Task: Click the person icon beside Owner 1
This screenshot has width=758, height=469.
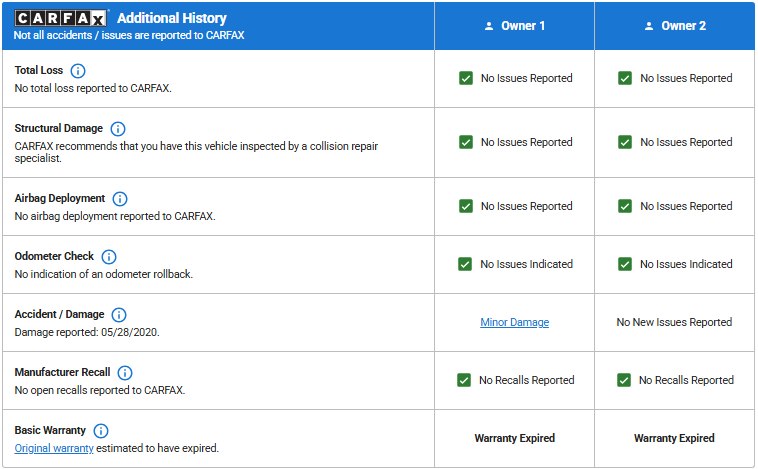Action: 488,26
